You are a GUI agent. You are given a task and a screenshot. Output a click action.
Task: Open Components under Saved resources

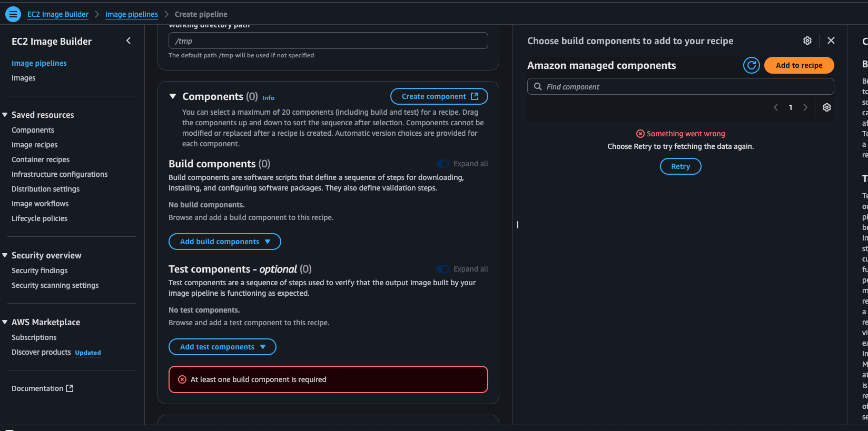33,130
